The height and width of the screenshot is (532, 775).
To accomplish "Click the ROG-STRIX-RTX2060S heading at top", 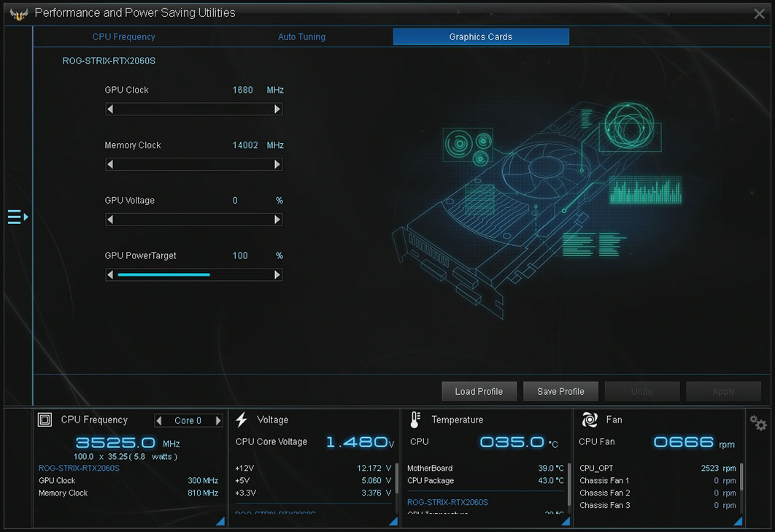I will (109, 61).
